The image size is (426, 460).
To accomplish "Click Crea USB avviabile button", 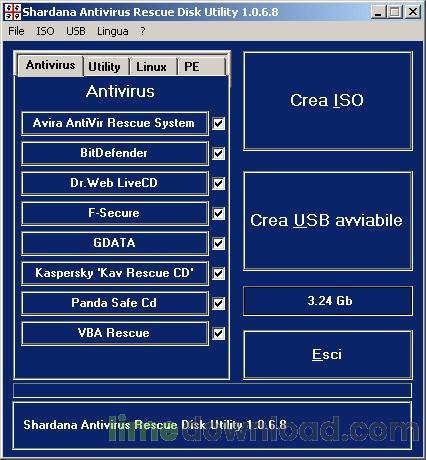I will (x=328, y=221).
